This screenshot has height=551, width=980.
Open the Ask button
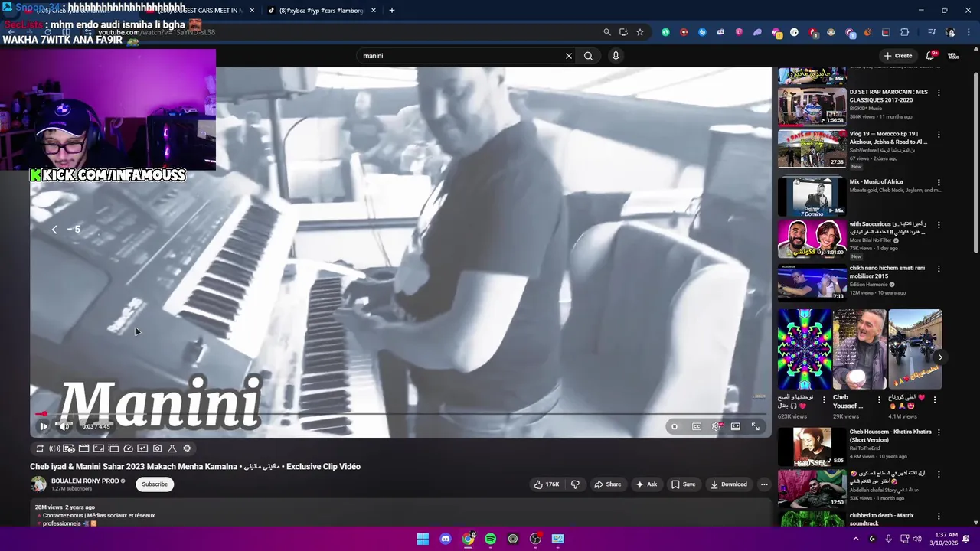click(x=646, y=484)
